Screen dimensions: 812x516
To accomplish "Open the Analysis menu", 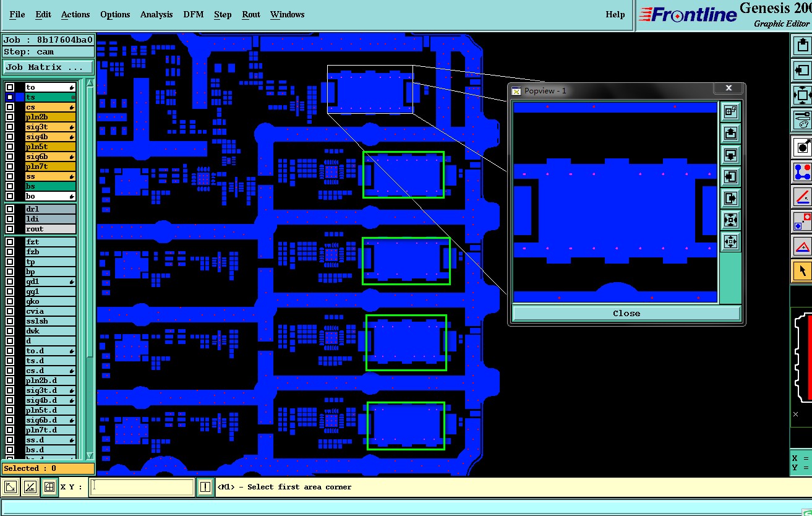I will 156,14.
